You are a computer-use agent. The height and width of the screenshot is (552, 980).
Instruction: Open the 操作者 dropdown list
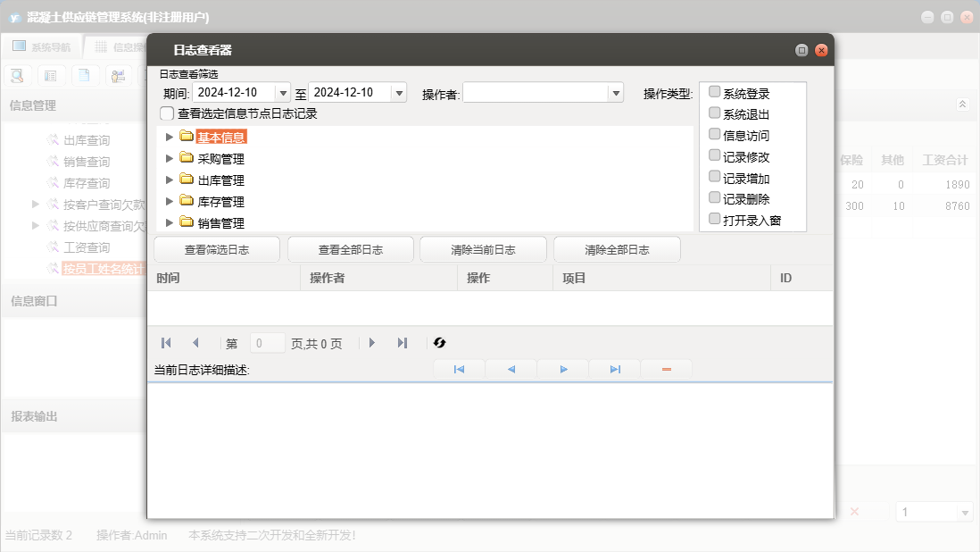615,93
